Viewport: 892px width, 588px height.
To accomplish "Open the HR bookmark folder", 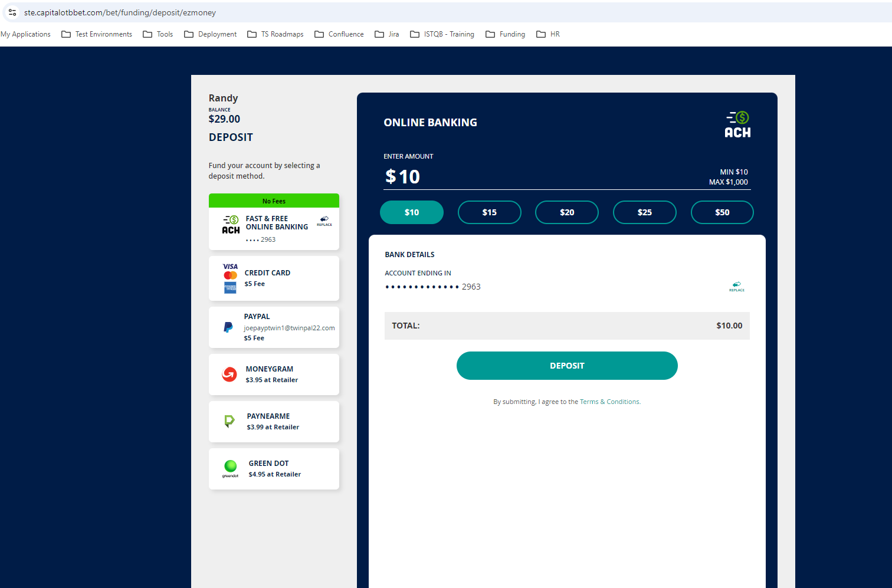I will coord(548,34).
